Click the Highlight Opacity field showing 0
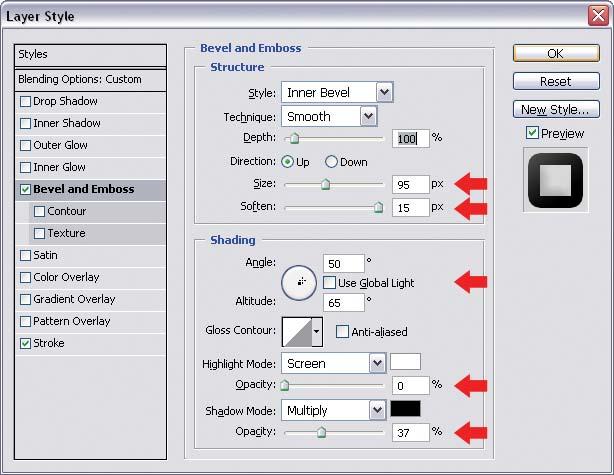Viewport: 614px width, 475px height. [x=411, y=386]
